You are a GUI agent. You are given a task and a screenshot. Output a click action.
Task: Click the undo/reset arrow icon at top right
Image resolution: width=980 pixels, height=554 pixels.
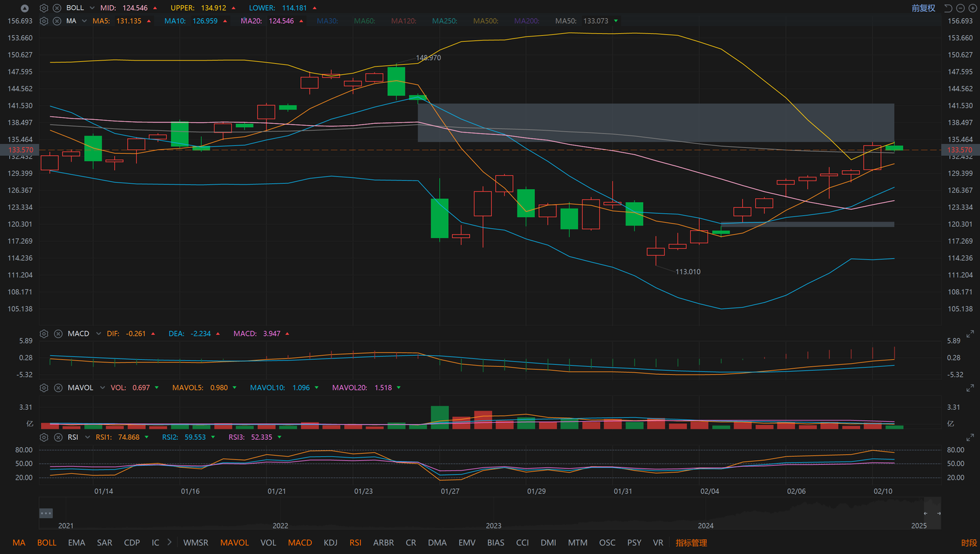[x=948, y=8]
